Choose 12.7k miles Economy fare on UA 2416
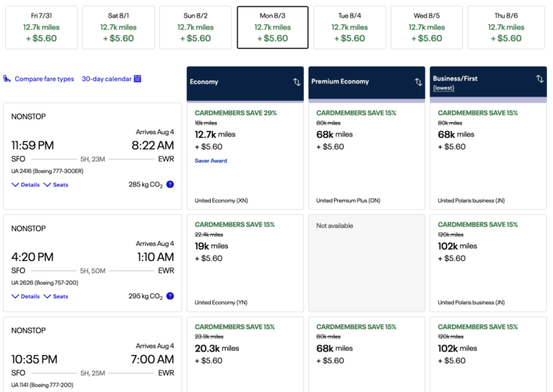Viewport: 553px width, 392px height. pos(245,156)
